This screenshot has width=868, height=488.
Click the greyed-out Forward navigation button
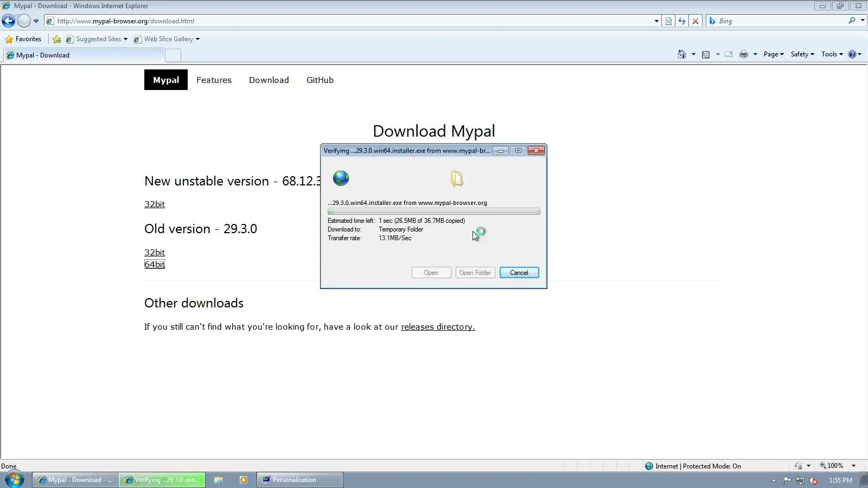(x=24, y=21)
